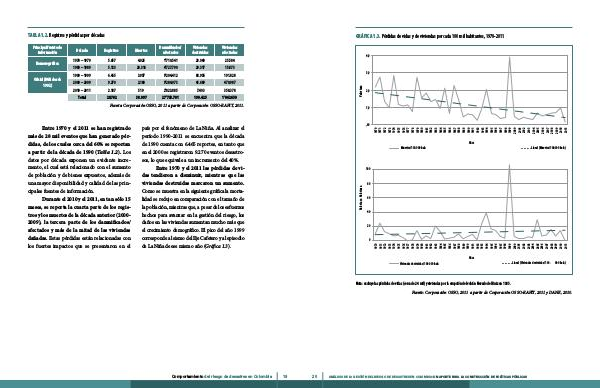Click the tallest spike in lower chart
Screen dimensions: 600x388
click(x=509, y=165)
